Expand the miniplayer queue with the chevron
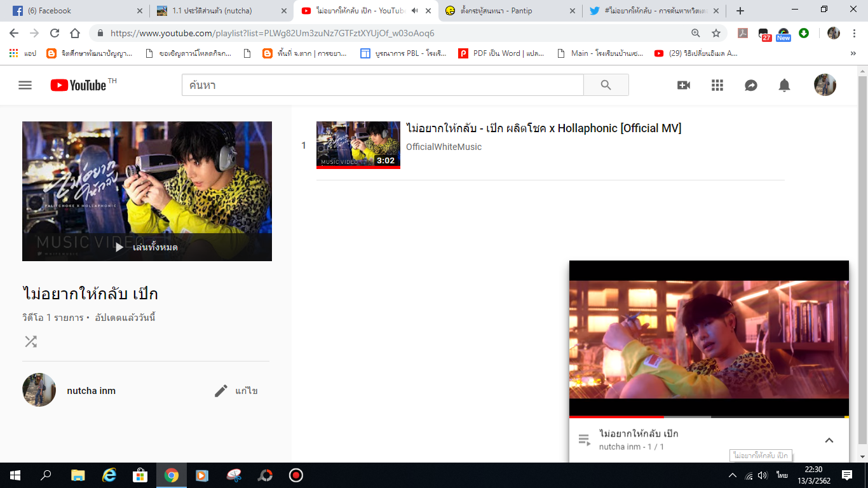The width and height of the screenshot is (868, 488). pyautogui.click(x=829, y=440)
